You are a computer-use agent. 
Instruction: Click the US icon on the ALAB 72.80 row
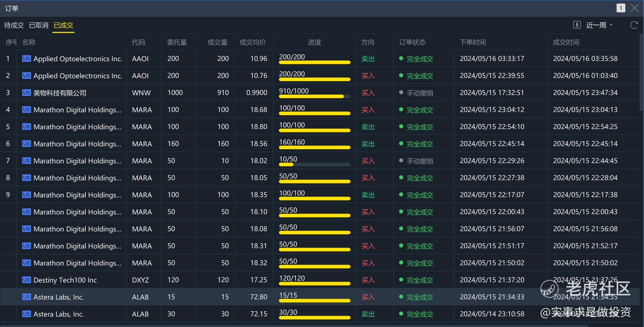coord(27,297)
